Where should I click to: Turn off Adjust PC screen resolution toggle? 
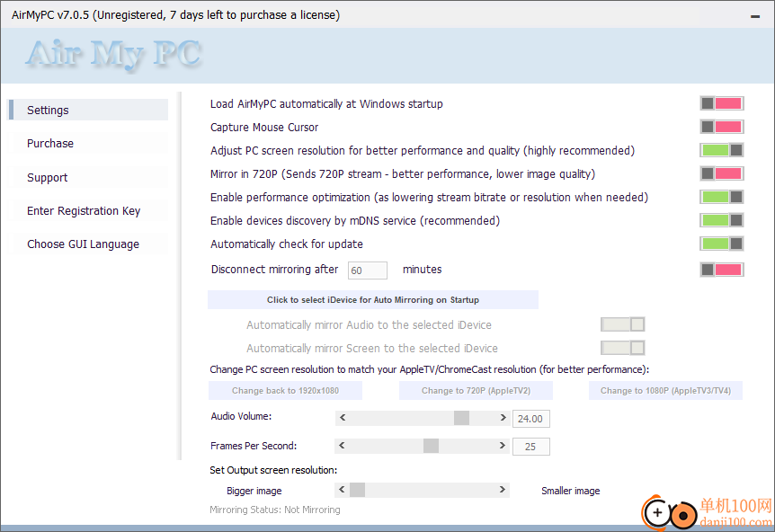tap(722, 150)
